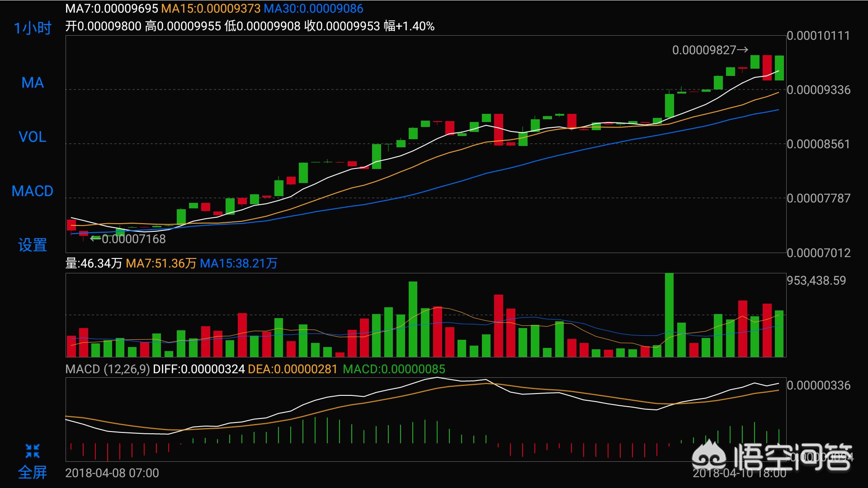Tap the start date 2018-04-08 07:00 label

(x=112, y=473)
